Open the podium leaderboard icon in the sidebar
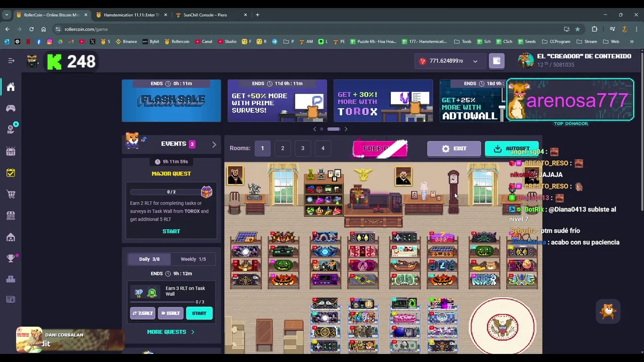The height and width of the screenshot is (362, 644). pos(11,279)
